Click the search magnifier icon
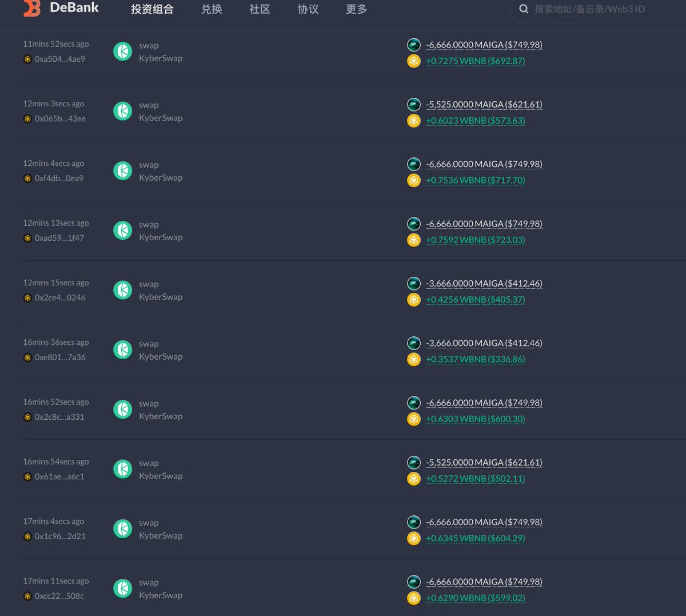686x616 pixels. tap(524, 9)
